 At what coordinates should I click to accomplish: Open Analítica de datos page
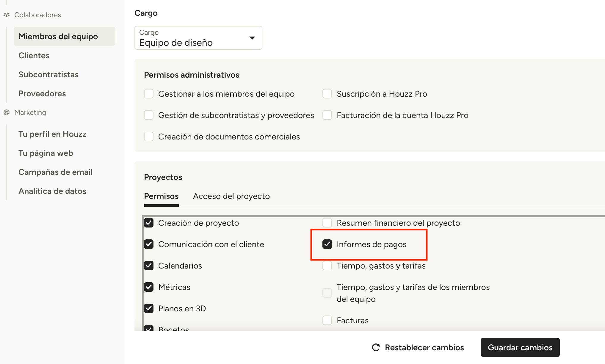click(x=52, y=191)
